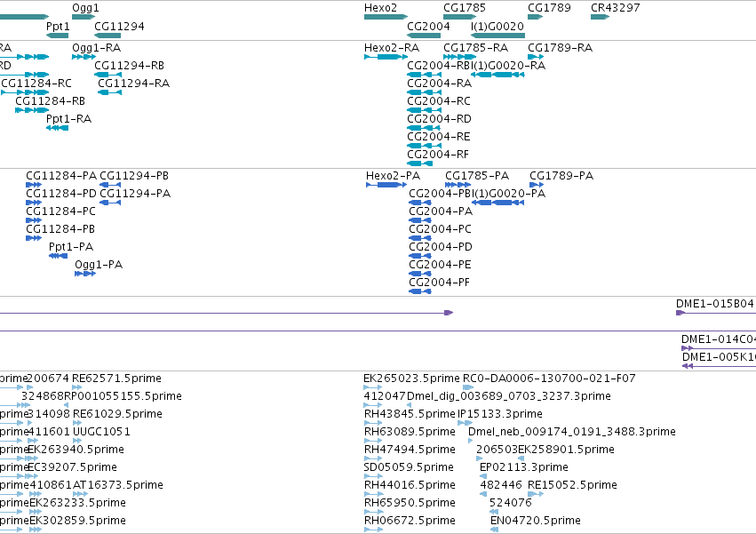Select the IP15133.3prime EST label
This screenshot has width=756, height=534.
tap(500, 414)
